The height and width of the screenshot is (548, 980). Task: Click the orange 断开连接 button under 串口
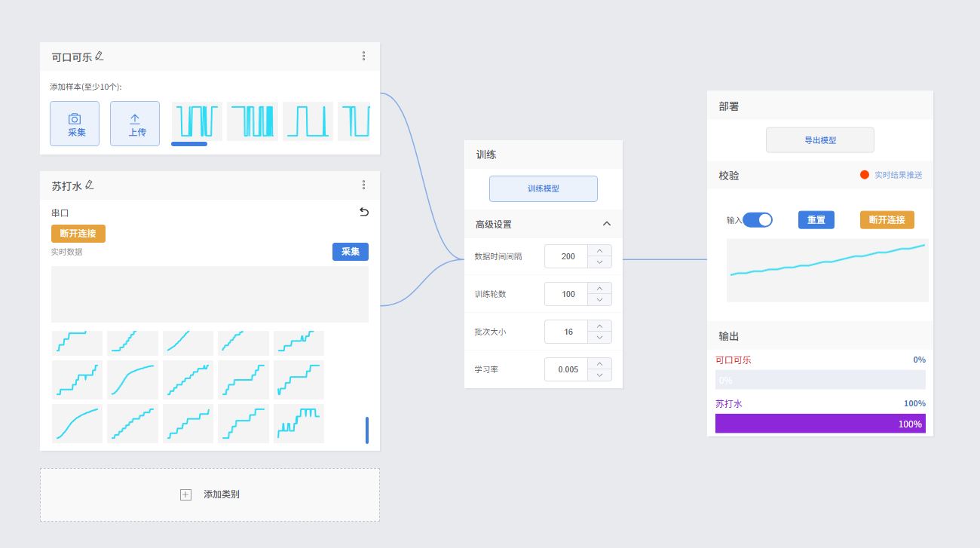coord(78,234)
